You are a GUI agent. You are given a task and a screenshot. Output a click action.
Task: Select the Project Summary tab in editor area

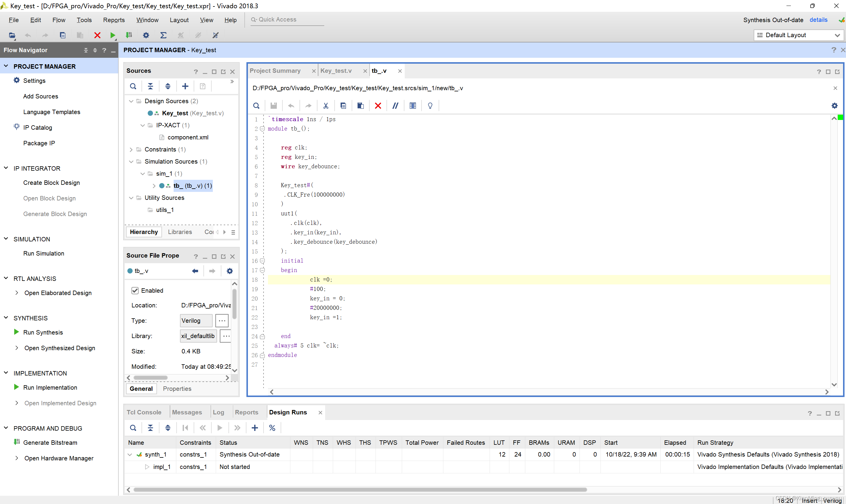pos(276,70)
